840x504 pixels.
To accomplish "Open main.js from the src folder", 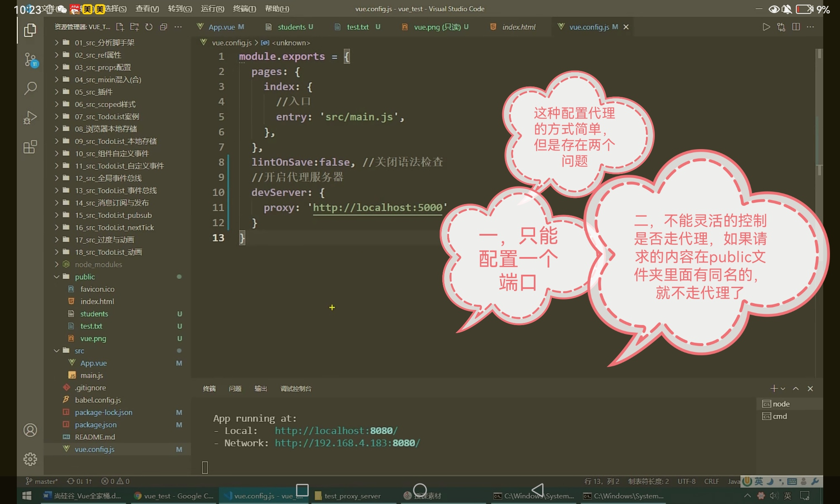I will (92, 375).
